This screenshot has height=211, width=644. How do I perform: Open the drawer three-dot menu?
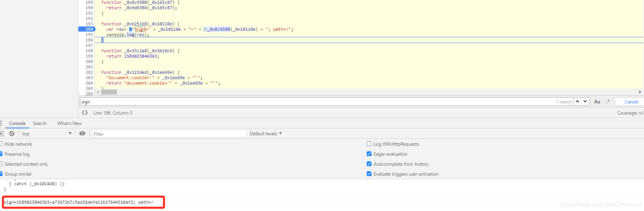1,123
